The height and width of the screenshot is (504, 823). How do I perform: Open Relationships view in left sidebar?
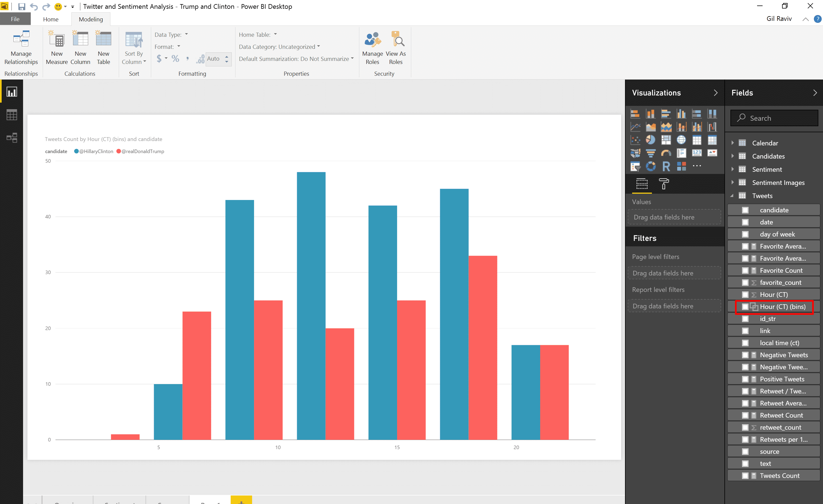(12, 137)
